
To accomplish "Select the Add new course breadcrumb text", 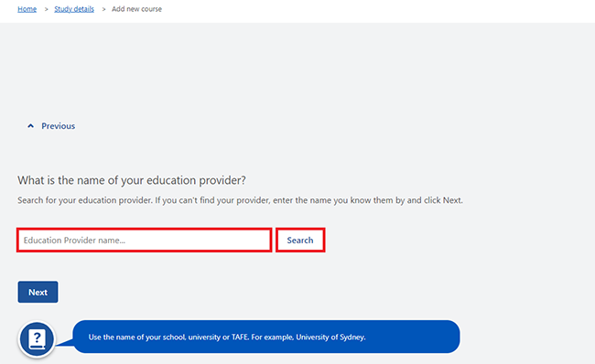I will [x=136, y=9].
